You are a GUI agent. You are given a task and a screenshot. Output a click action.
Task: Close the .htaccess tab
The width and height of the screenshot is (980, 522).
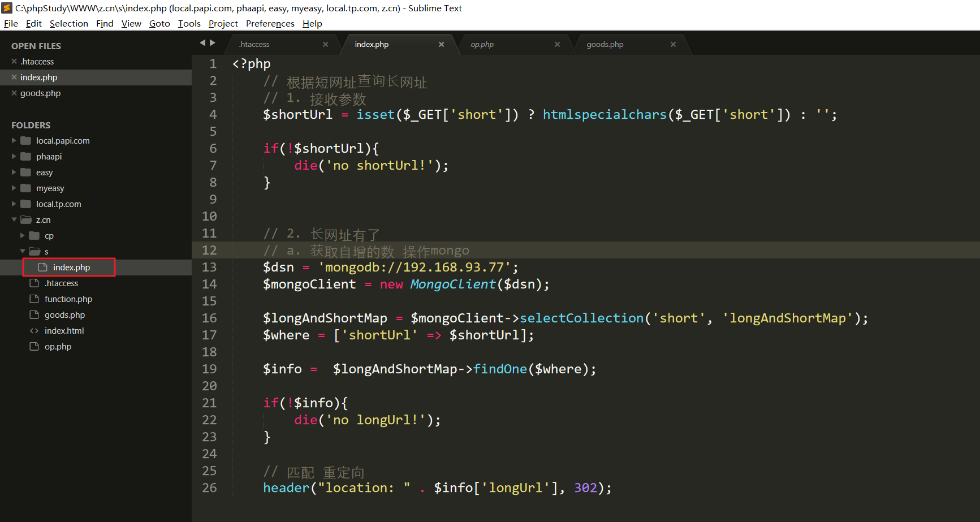(325, 45)
